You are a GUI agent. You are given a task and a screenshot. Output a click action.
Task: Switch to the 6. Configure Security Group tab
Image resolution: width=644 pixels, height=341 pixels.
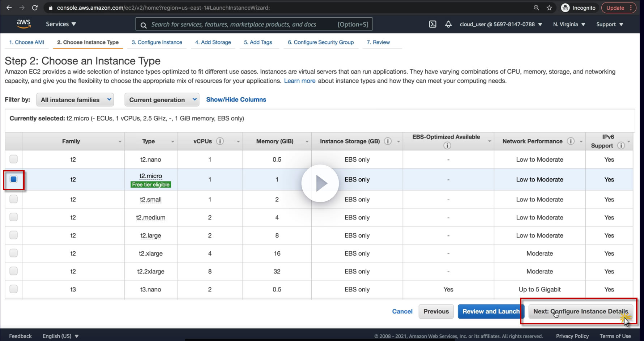pyautogui.click(x=321, y=42)
